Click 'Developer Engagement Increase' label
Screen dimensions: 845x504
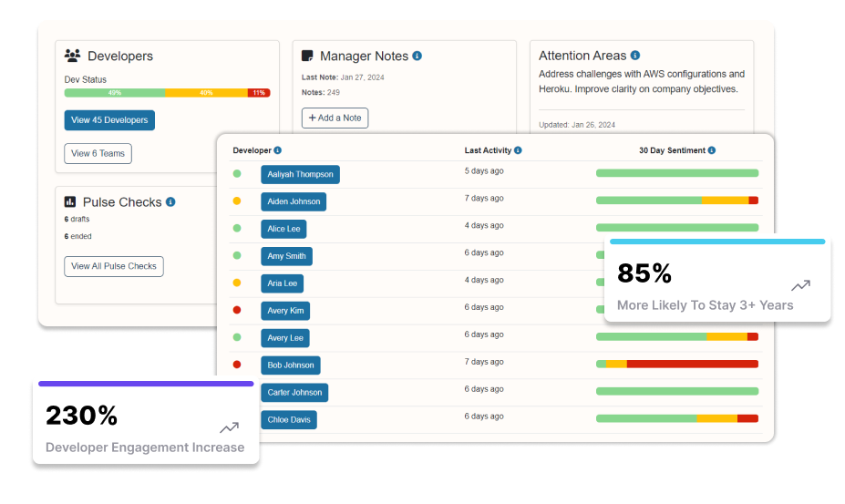[145, 447]
